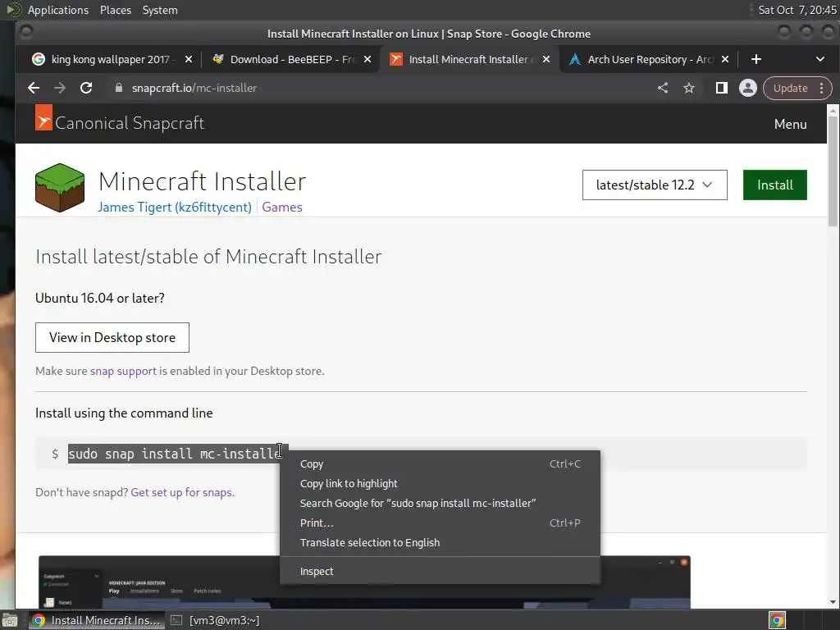Open the new tab plus button
This screenshot has height=630, width=840.
click(x=756, y=59)
